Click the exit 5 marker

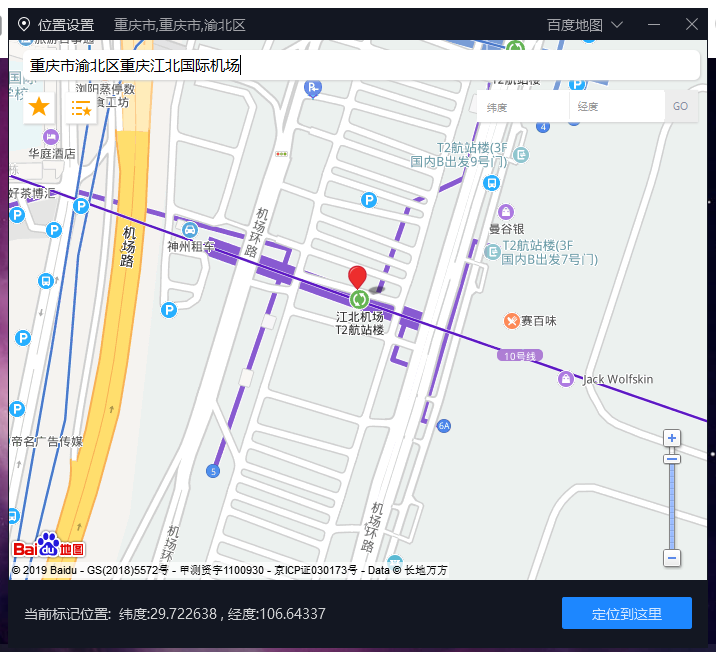213,471
